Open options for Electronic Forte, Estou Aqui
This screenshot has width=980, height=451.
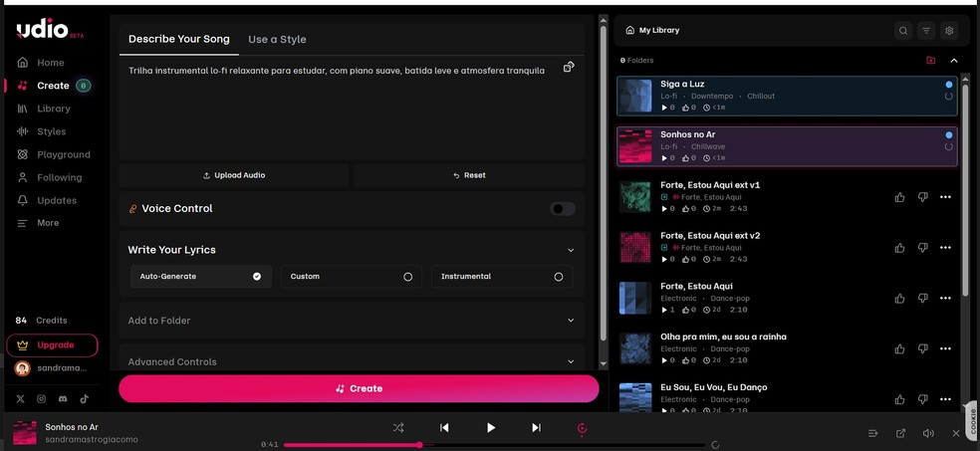pyautogui.click(x=945, y=299)
